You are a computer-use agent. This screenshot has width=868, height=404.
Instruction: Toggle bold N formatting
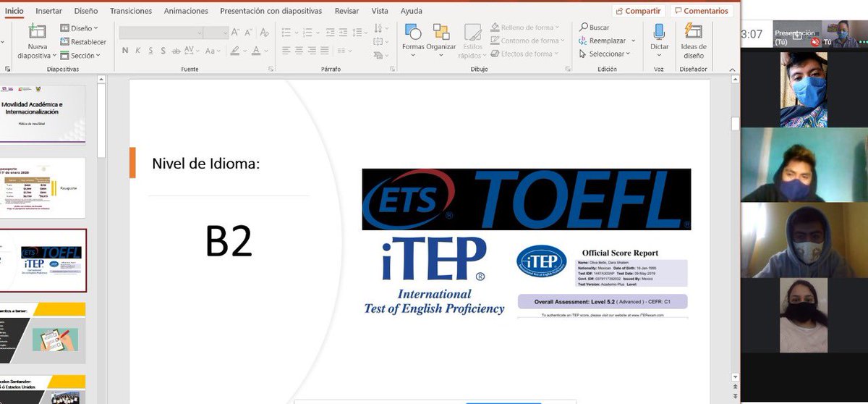tap(126, 51)
